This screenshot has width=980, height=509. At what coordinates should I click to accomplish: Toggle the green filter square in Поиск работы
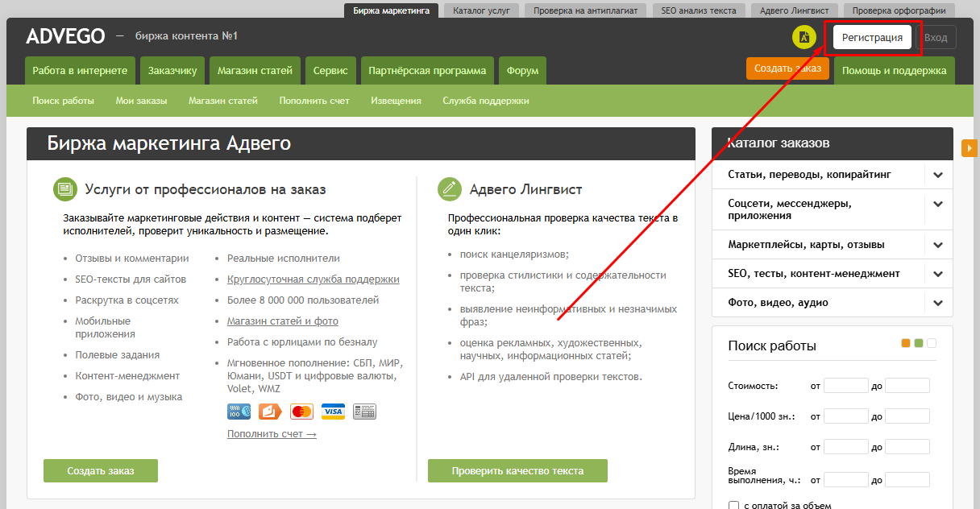click(x=919, y=342)
